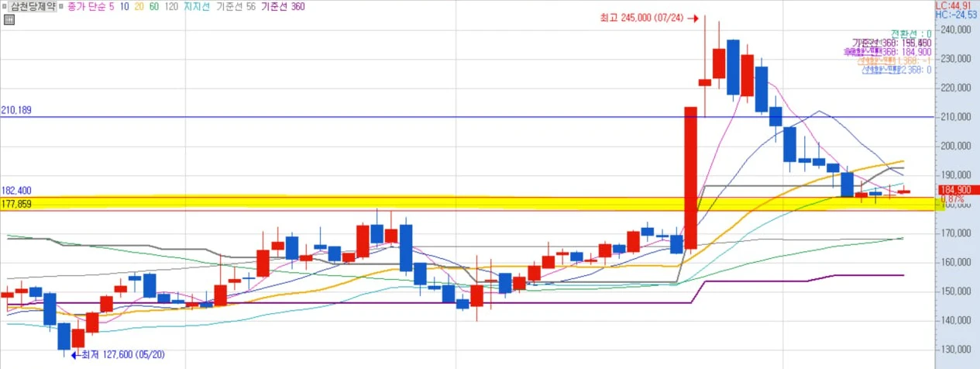
Task: Click the red arrow next to 최고 245,000
Action: [x=693, y=18]
